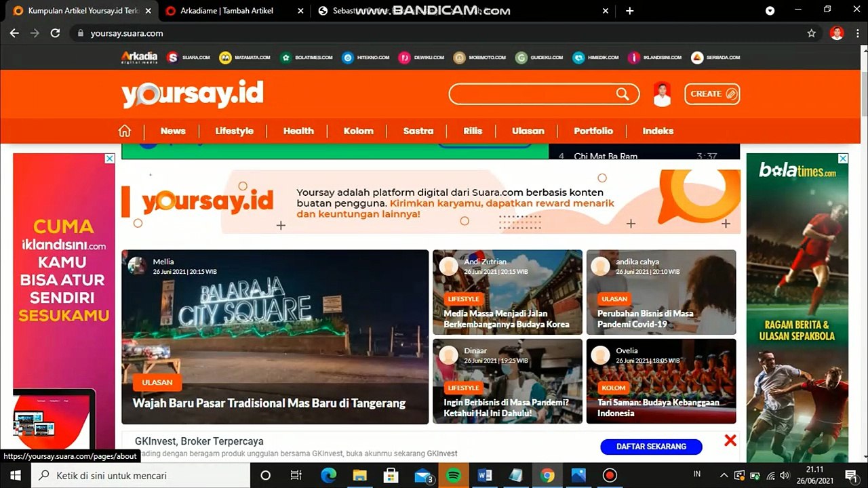Open the IKLANDISINI.COM network link
The width and height of the screenshot is (868, 488).
pyautogui.click(x=654, y=58)
